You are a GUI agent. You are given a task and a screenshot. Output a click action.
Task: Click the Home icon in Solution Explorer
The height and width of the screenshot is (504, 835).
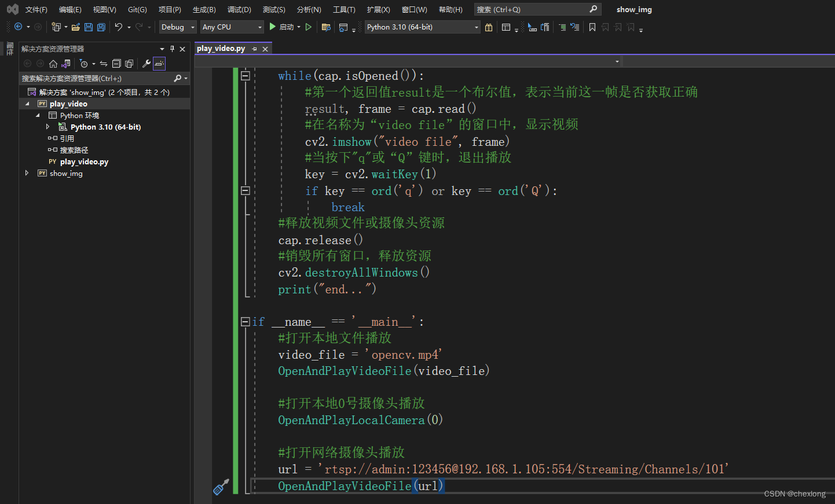[53, 64]
